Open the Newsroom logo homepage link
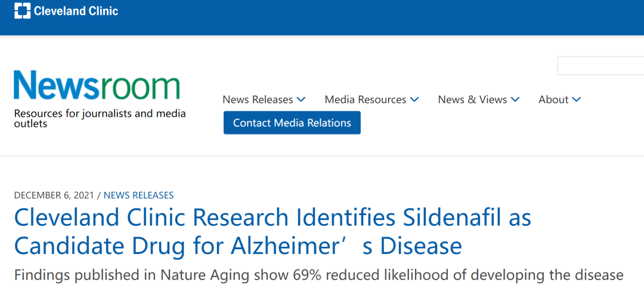Image resolution: width=644 pixels, height=301 pixels. point(97,85)
